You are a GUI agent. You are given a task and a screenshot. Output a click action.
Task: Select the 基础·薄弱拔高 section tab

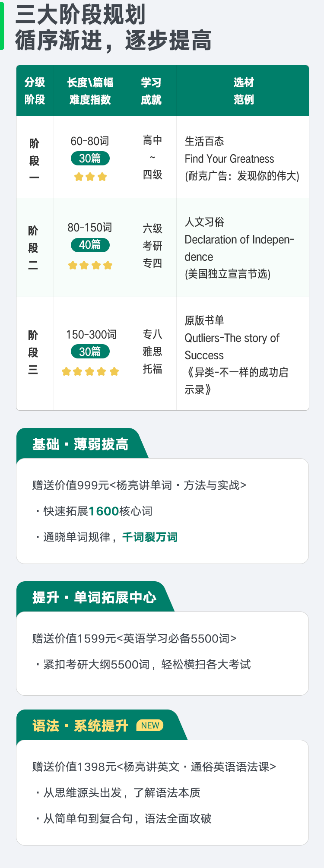click(x=81, y=444)
